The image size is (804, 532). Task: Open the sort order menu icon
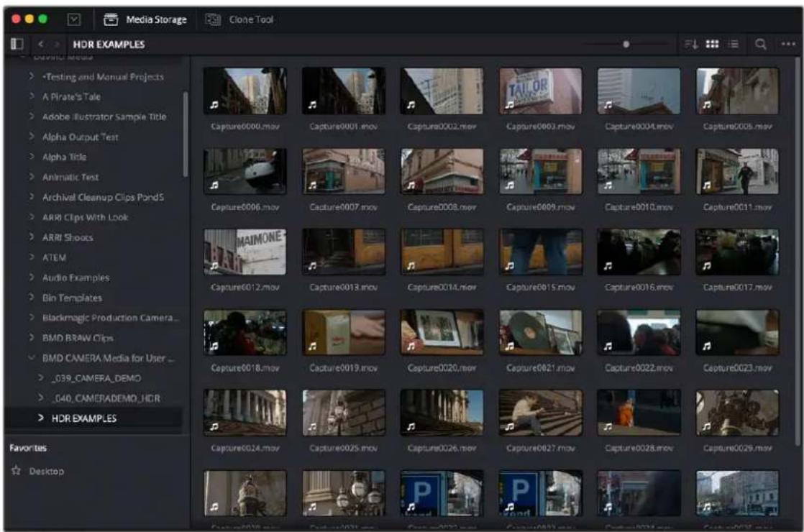[x=691, y=44]
